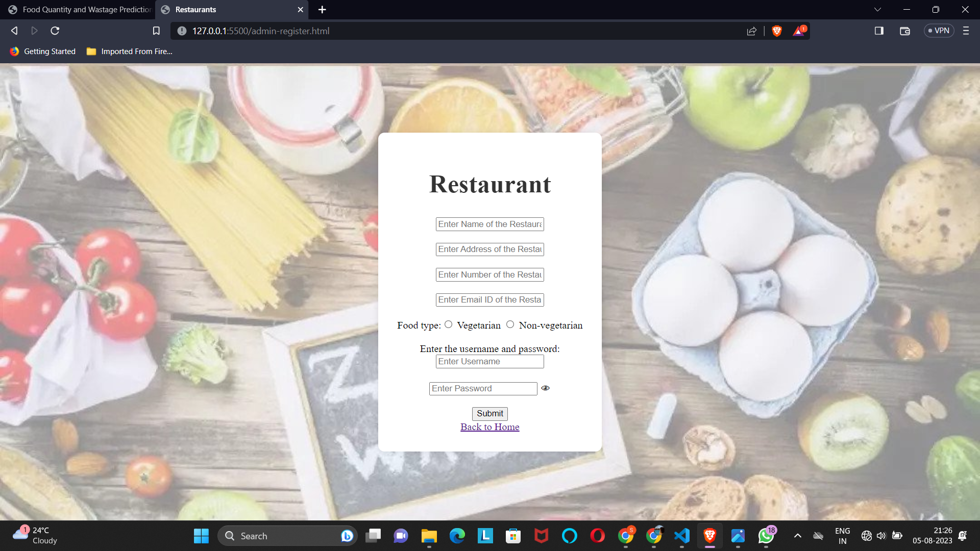The width and height of the screenshot is (980, 551).
Task: Open the Brave Rewards triangle icon
Action: pyautogui.click(x=799, y=31)
